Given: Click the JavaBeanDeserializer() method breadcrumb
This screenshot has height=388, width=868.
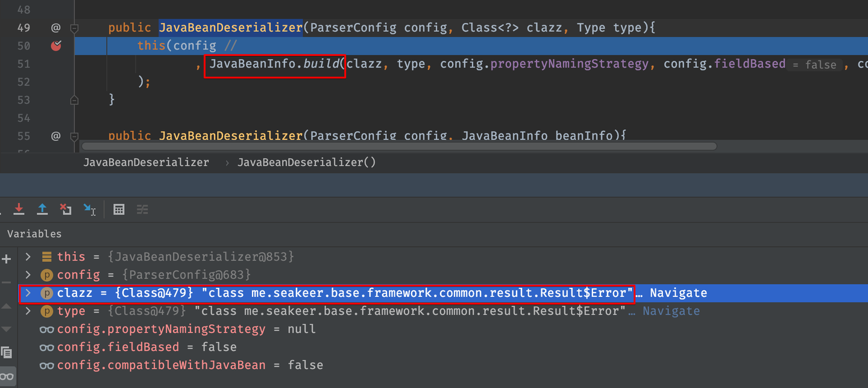Looking at the screenshot, I should (306, 162).
